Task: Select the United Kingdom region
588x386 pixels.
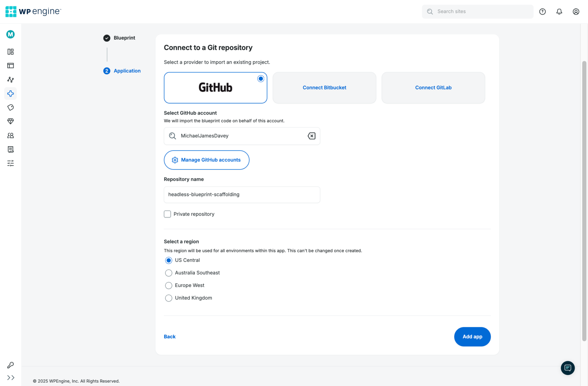Action: (168, 298)
